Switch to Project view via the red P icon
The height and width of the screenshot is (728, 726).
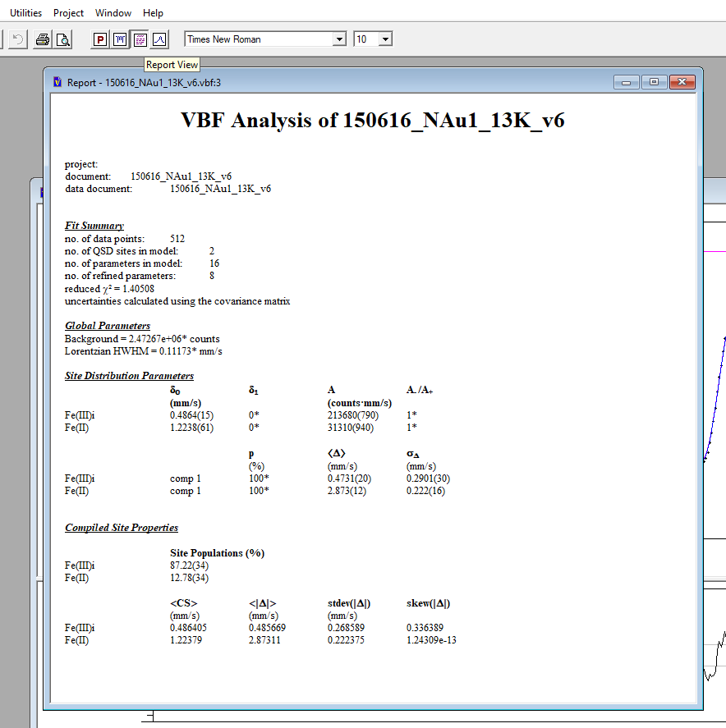(x=100, y=39)
